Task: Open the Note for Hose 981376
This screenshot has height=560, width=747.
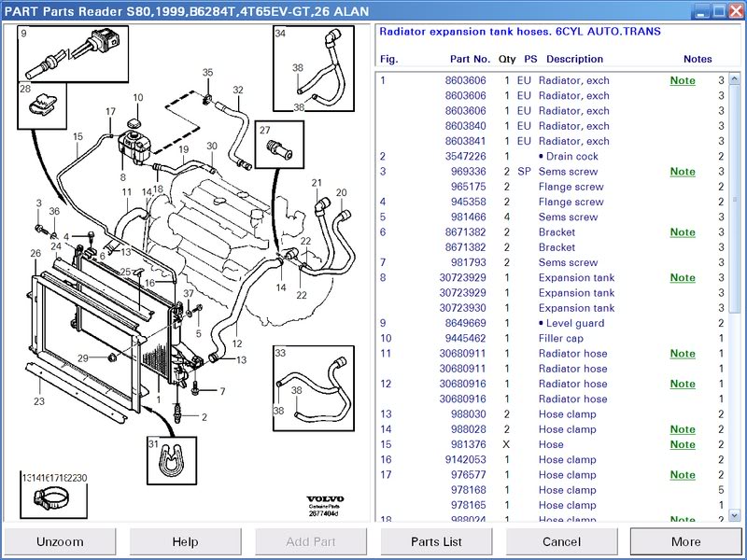Action: 683,444
